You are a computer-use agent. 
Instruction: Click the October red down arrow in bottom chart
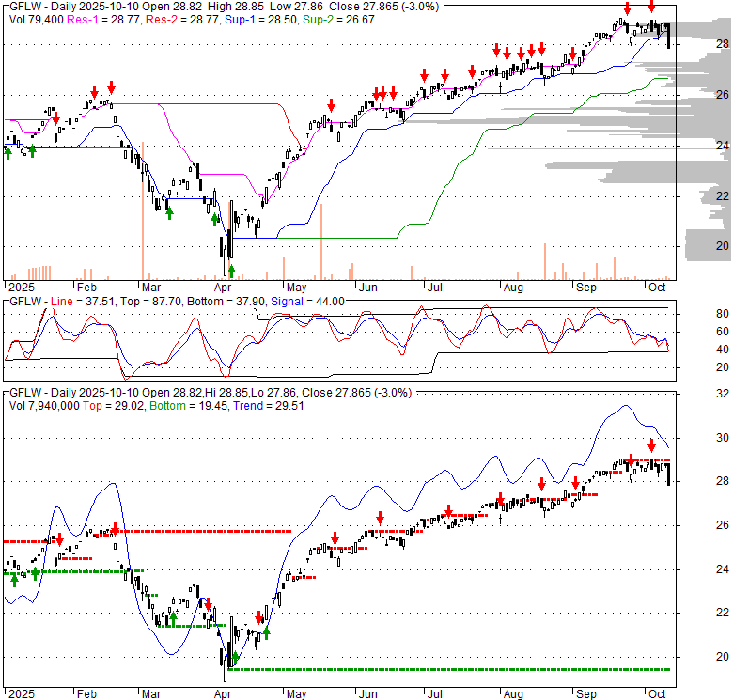click(651, 445)
